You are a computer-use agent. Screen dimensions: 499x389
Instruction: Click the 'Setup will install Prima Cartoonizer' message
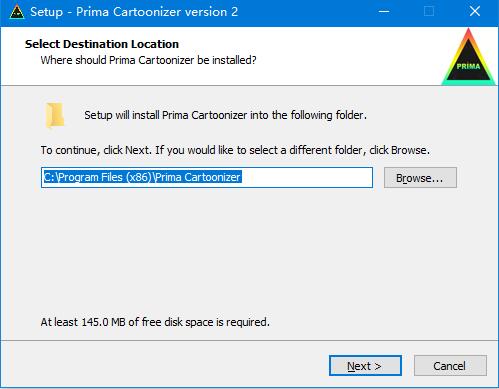225,115
